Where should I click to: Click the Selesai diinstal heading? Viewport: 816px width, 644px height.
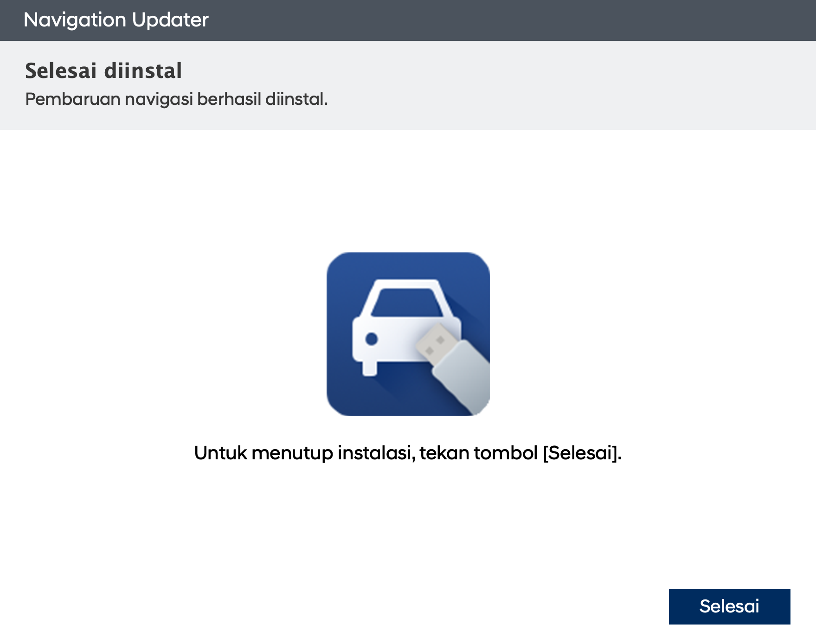[103, 71]
